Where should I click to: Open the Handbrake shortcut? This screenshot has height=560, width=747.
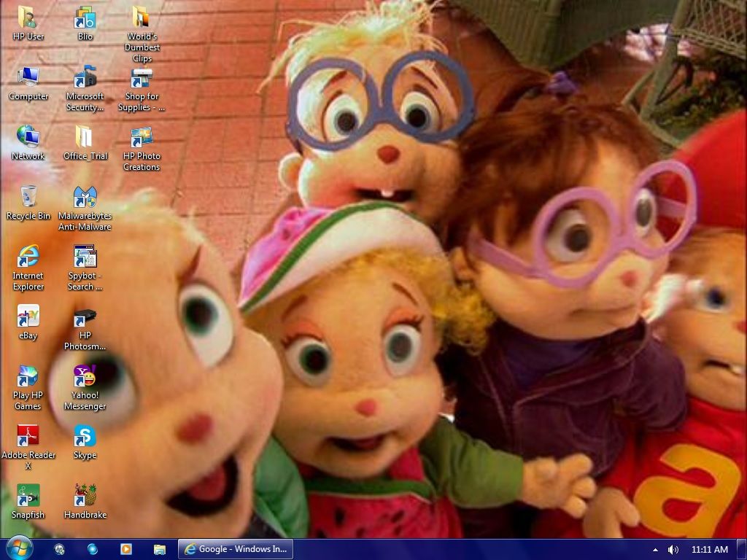pos(85,502)
